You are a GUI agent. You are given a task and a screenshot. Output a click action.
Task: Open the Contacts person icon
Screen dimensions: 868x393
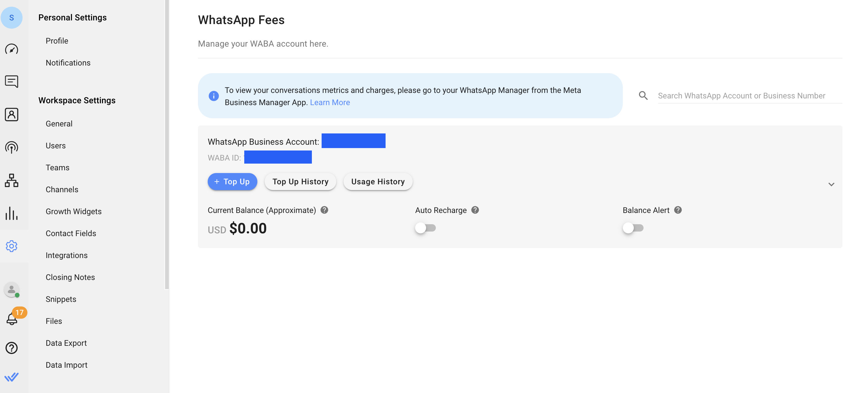[12, 115]
